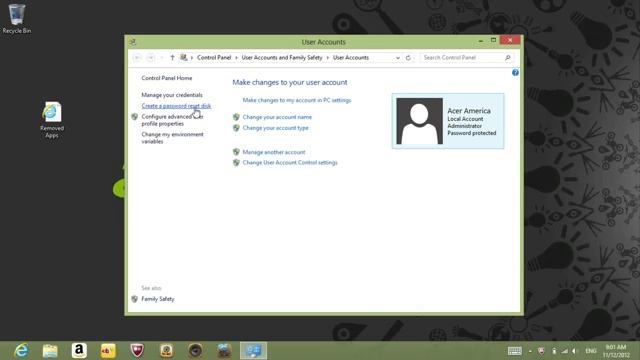This screenshot has height=360, width=640.
Task: Click Change your account type
Action: [x=276, y=128]
